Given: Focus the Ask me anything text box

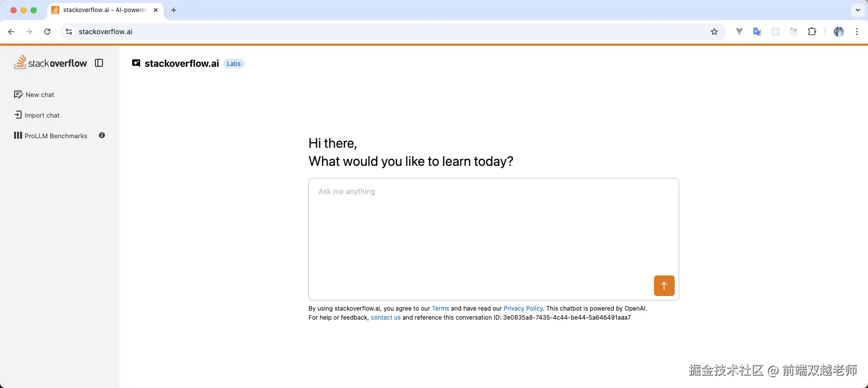Looking at the screenshot, I should (x=493, y=239).
